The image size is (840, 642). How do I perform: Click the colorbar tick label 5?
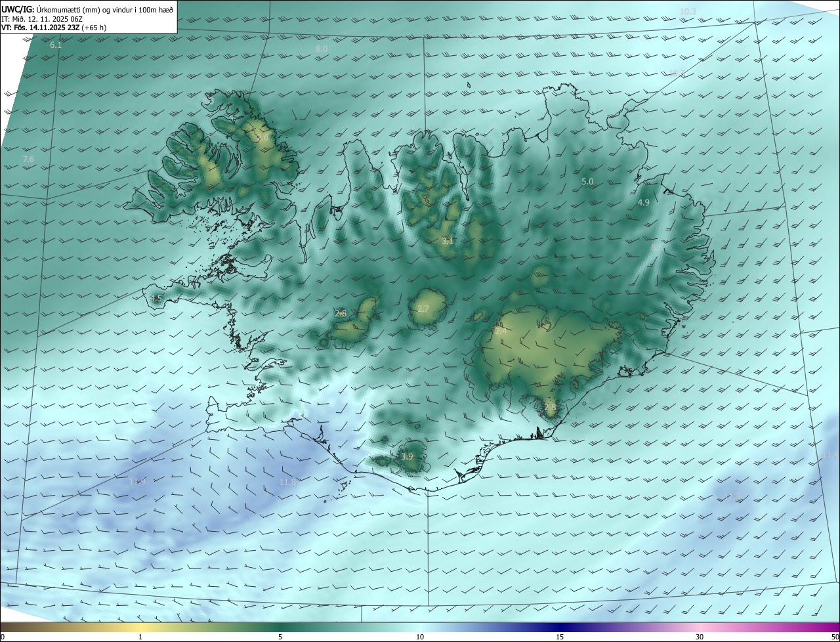[x=280, y=637]
